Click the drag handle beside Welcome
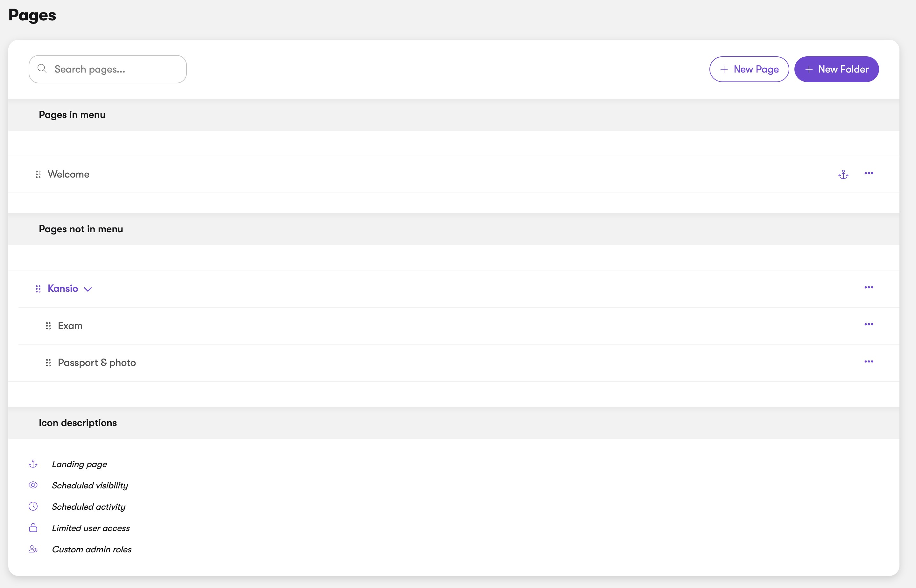The width and height of the screenshot is (916, 588). (38, 174)
